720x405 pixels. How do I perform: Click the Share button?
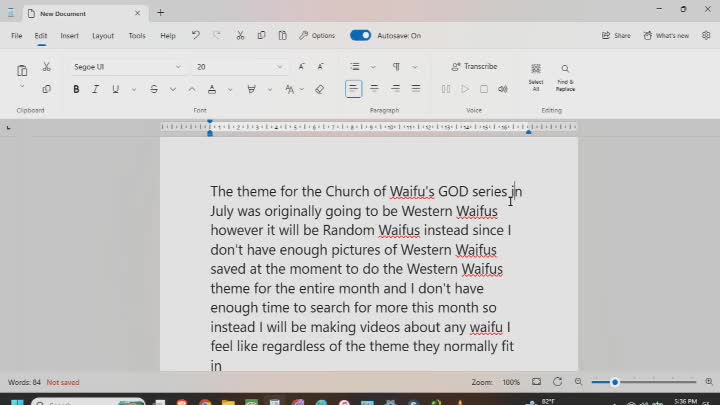[616, 35]
